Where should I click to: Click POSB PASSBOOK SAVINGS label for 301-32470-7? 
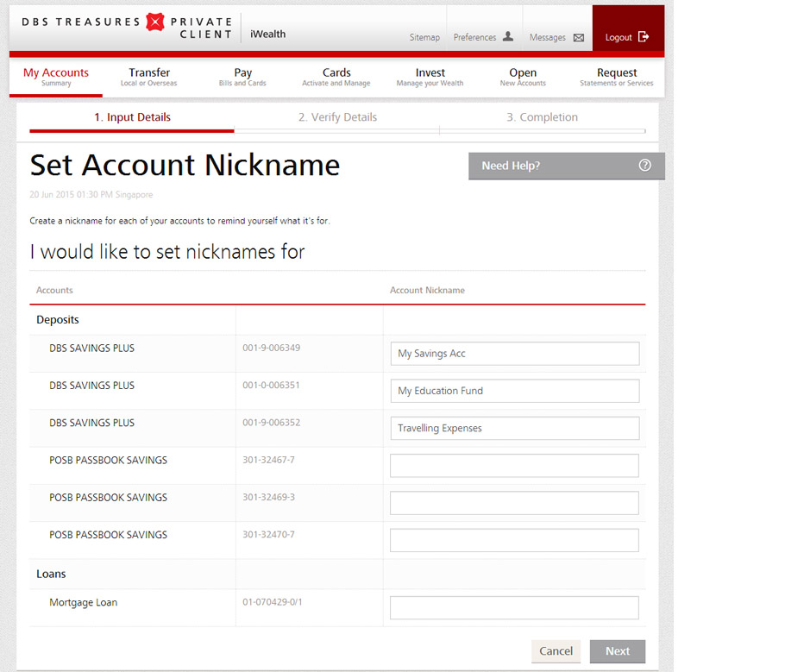[108, 535]
